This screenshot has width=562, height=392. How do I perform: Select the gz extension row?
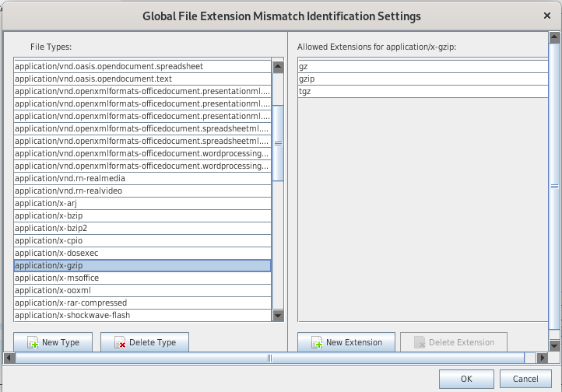tap(423, 67)
